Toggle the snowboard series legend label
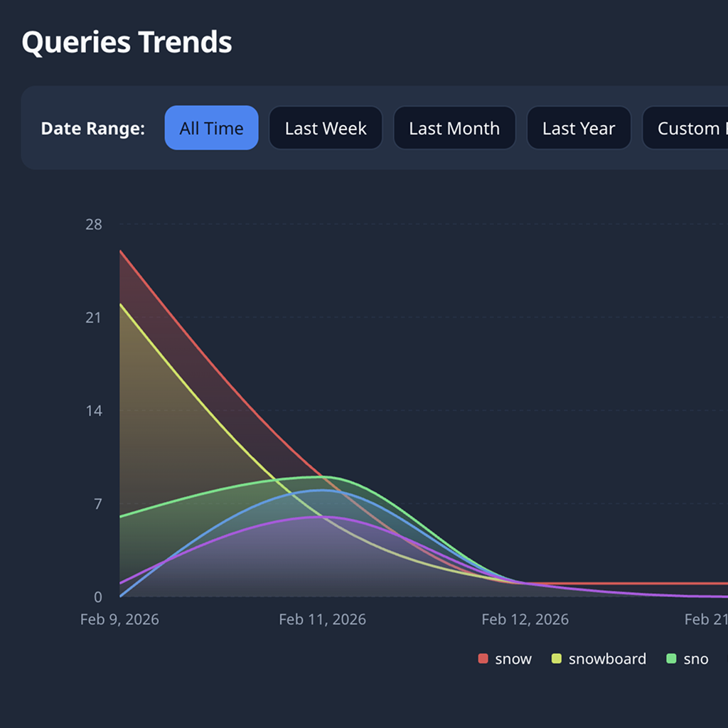Viewport: 728px width, 728px height. (x=607, y=659)
